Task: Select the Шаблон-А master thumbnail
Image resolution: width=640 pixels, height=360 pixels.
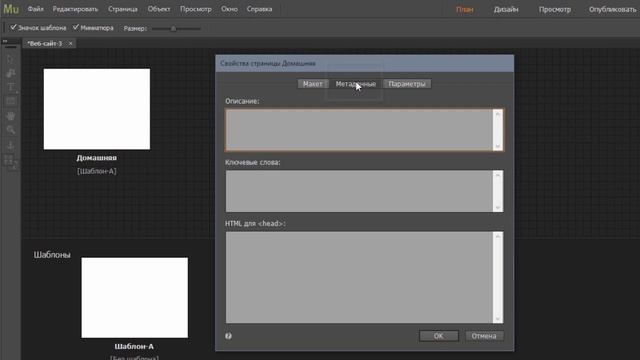Action: tap(135, 298)
